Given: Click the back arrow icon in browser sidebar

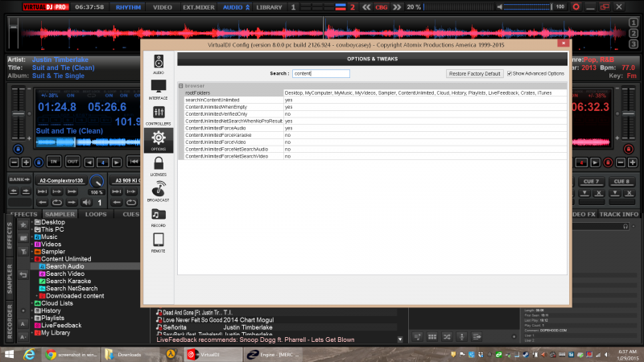Looking at the screenshot, I should pyautogui.click(x=23, y=275).
